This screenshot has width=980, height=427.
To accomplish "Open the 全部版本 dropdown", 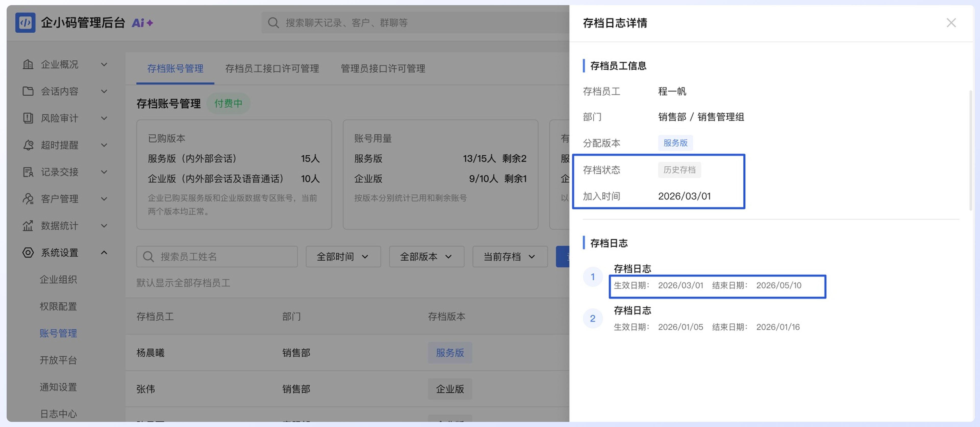I will 426,257.
